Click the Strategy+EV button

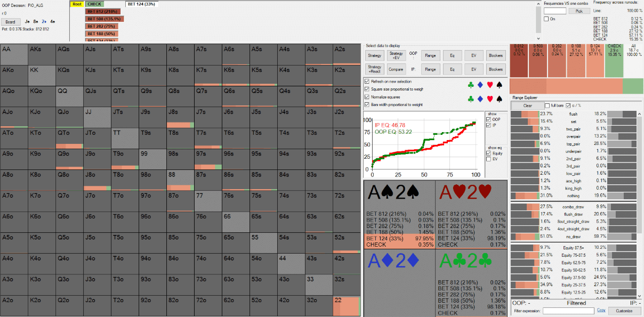396,55
